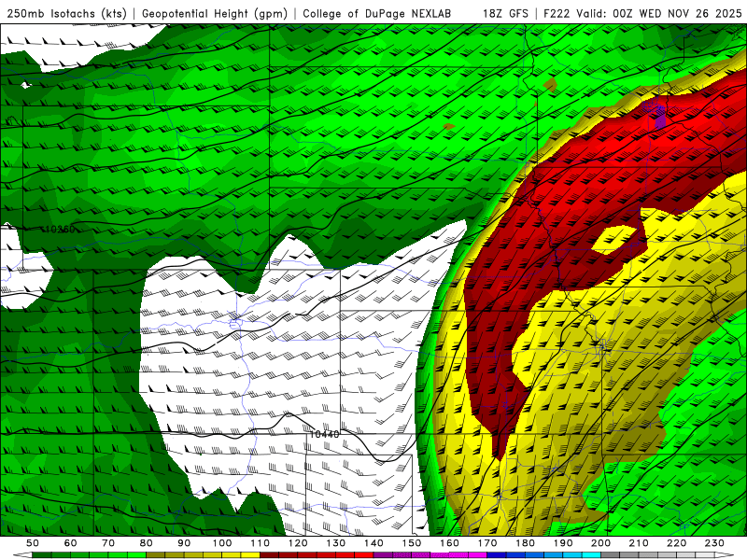Click the 120 value on the color scale
This screenshot has height=560, width=747.
[298, 543]
